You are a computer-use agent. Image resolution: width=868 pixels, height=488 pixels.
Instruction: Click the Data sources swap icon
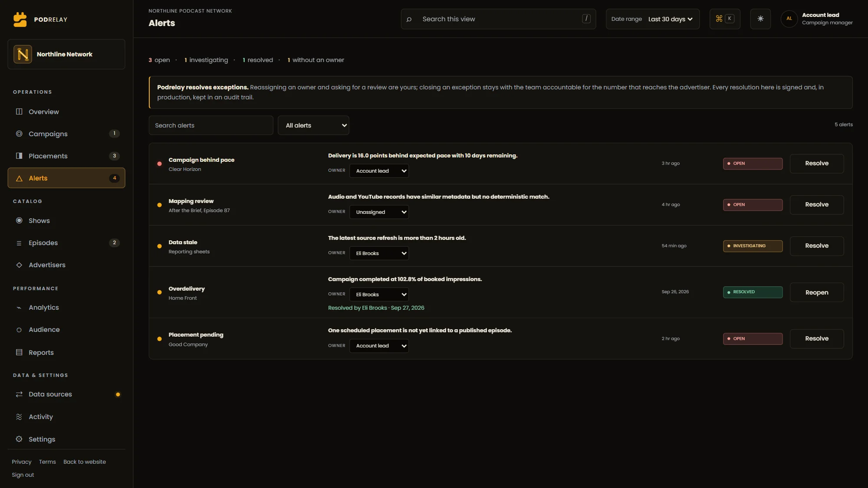pyautogui.click(x=19, y=394)
